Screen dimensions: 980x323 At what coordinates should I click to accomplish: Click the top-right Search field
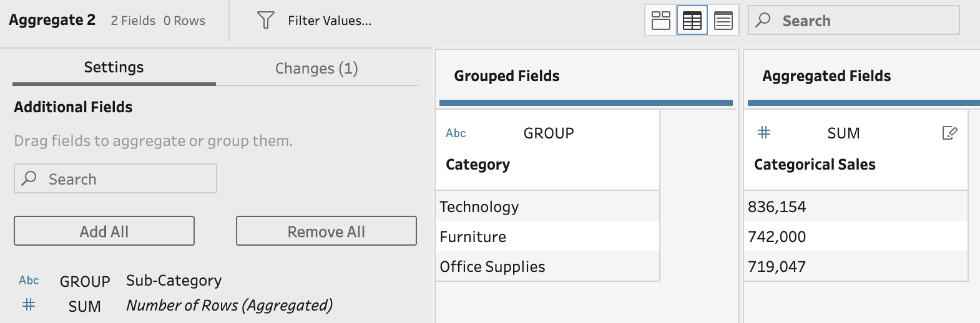(x=861, y=21)
